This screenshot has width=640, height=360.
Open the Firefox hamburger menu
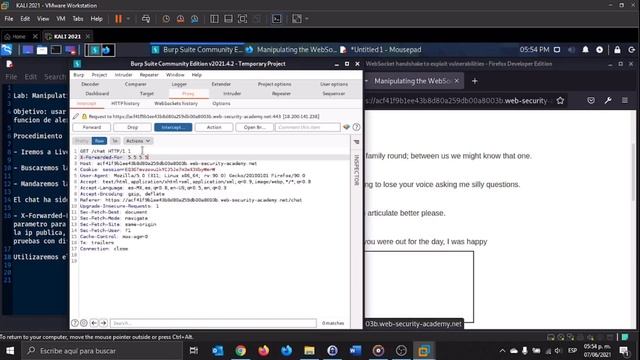point(625,100)
